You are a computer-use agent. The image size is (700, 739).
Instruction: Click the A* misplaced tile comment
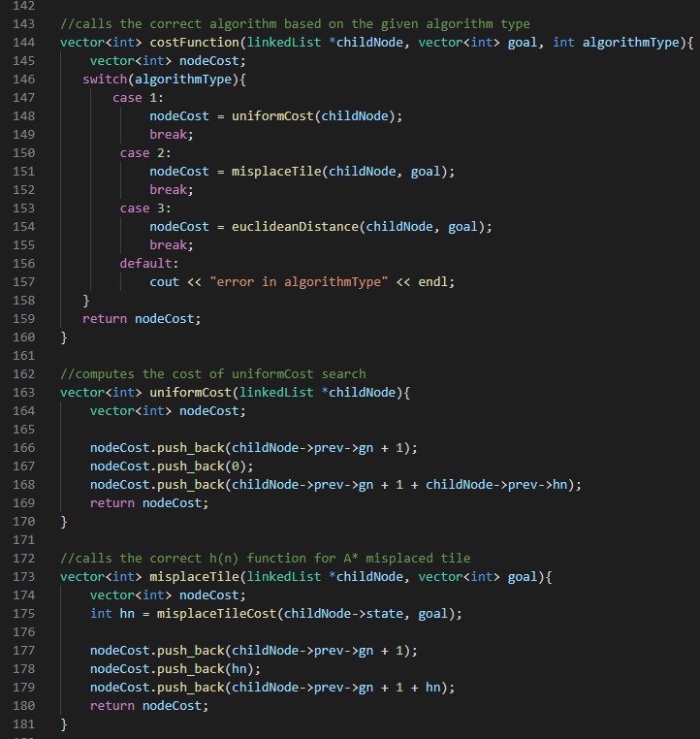265,559
